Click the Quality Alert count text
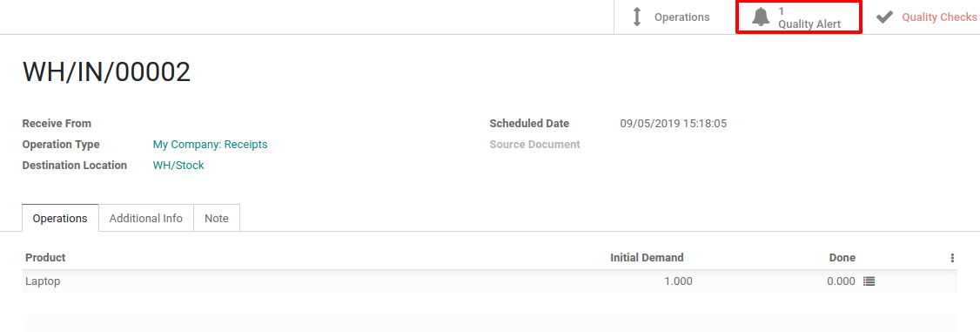The width and height of the screenshot is (980, 332). point(782,11)
